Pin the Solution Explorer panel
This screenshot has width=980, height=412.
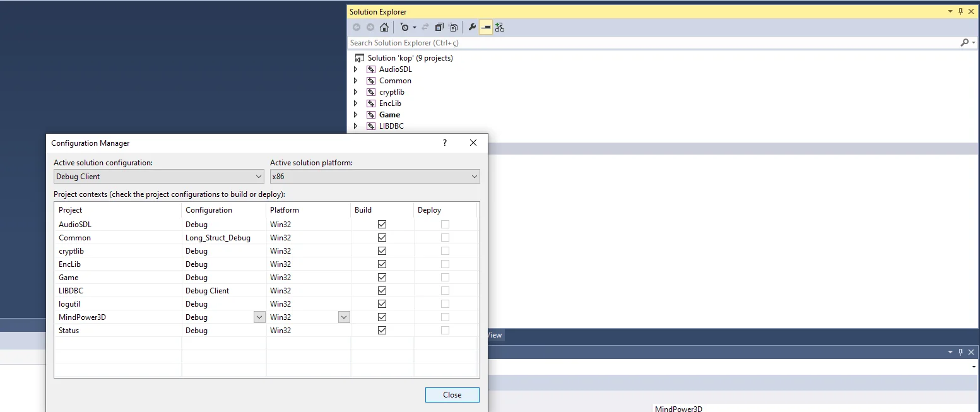pos(961,11)
